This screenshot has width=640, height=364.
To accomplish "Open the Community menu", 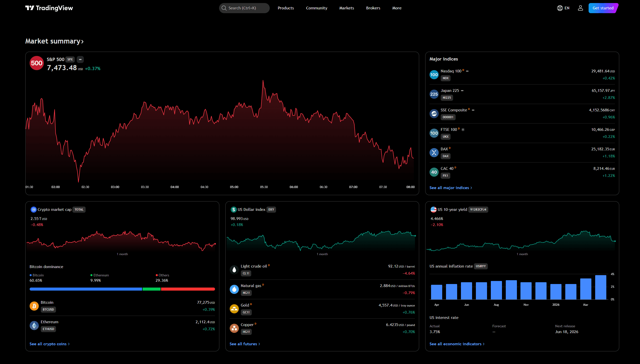I will (x=317, y=8).
